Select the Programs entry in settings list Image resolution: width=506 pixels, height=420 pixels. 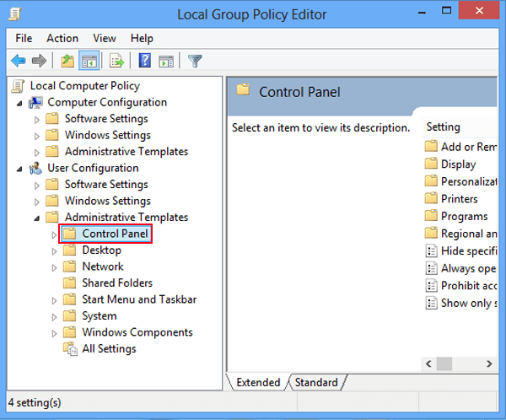click(465, 216)
